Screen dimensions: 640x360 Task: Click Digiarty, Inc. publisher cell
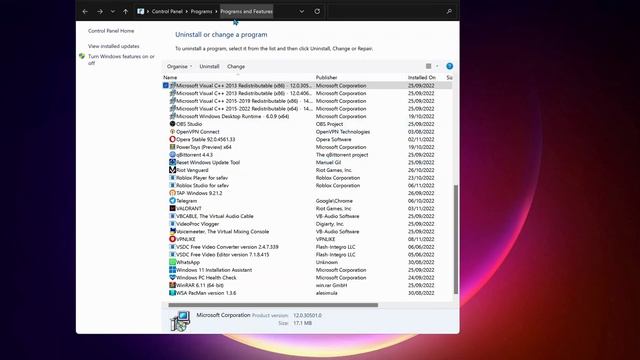point(330,224)
